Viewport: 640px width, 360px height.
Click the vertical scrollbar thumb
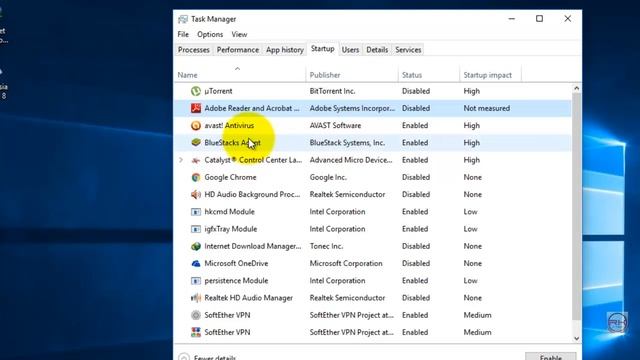(x=576, y=207)
